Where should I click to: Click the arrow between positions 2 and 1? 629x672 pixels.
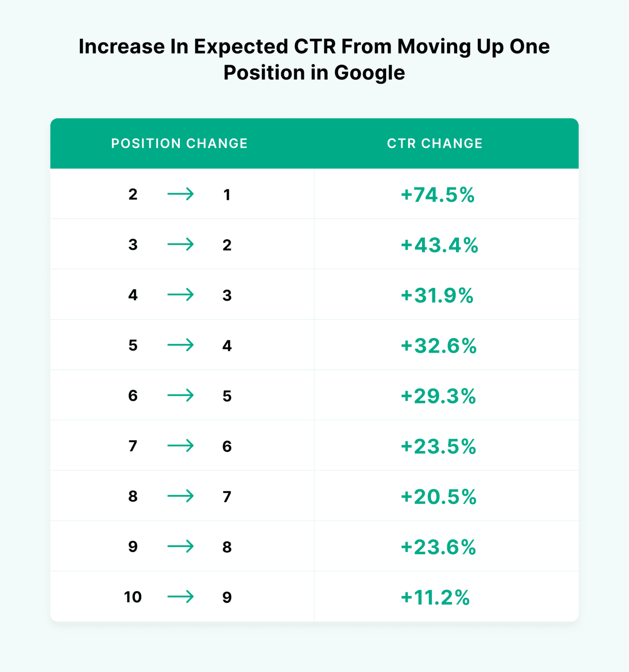pos(180,194)
